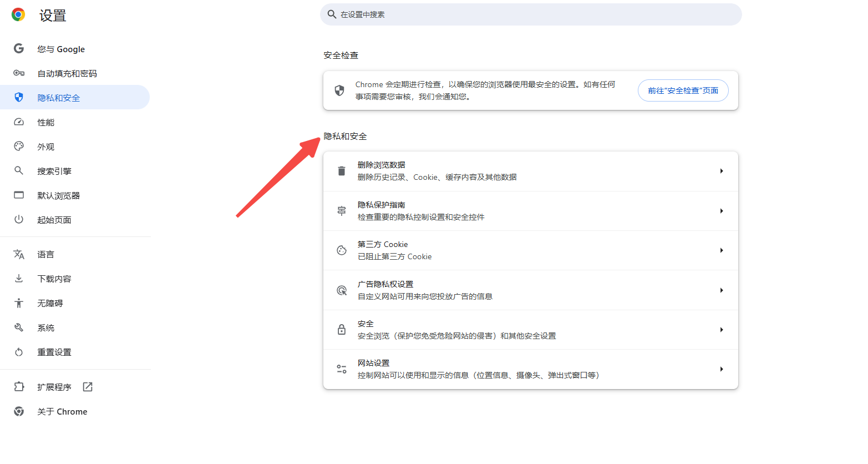This screenshot has height=464, width=868.
Task: Click the sliders icon for 网站设置
Action: click(x=342, y=369)
